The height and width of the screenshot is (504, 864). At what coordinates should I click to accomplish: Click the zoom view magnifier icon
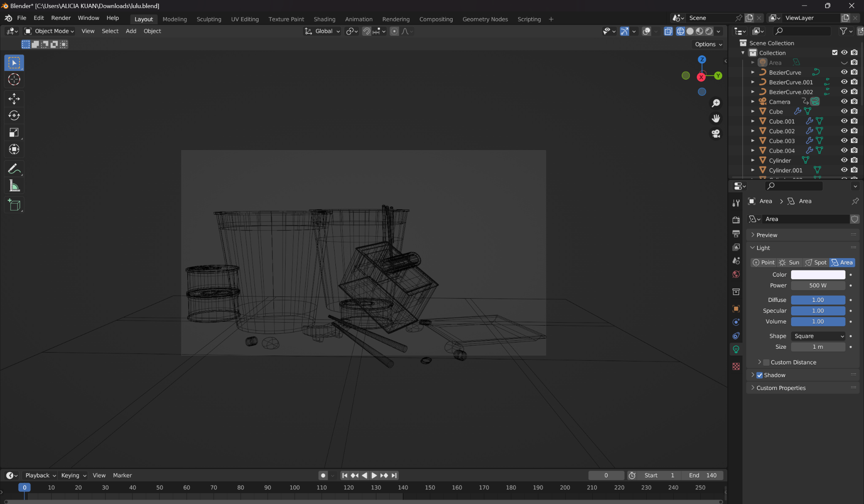(716, 103)
